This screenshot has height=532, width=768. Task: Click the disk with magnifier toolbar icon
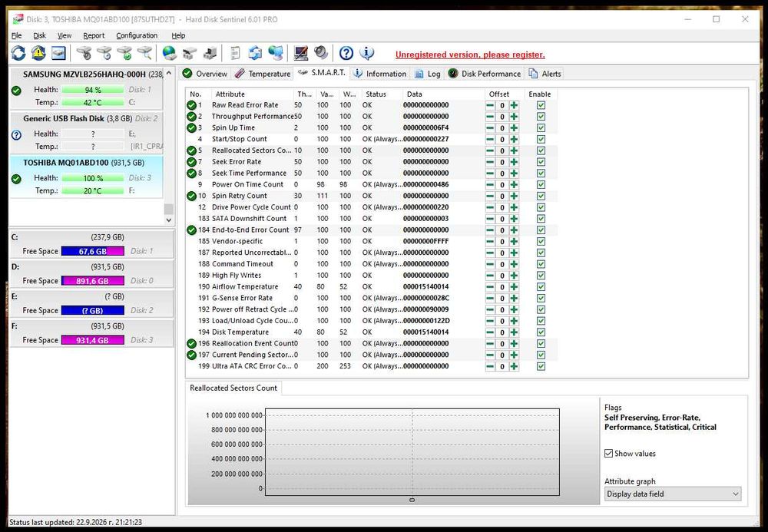pos(144,53)
